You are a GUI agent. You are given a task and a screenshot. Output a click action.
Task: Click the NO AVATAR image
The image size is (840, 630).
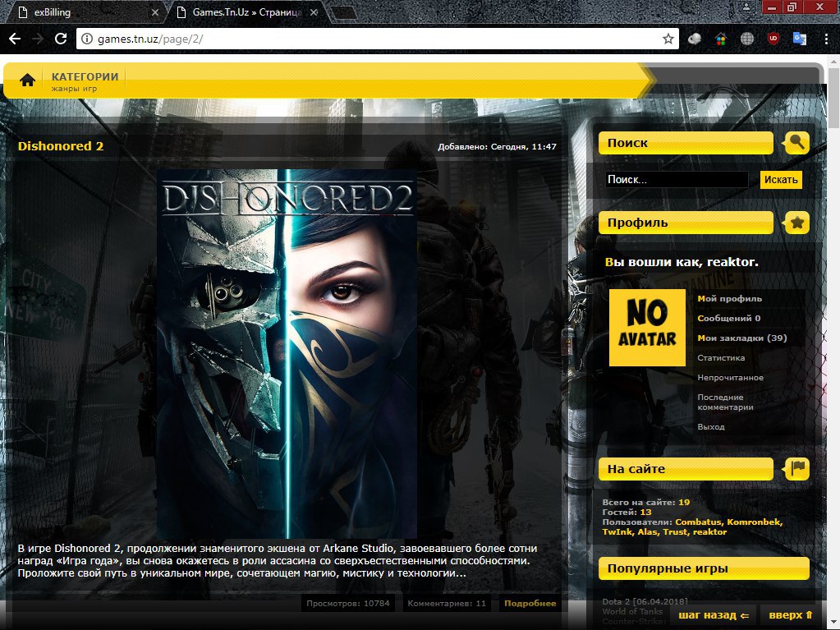tap(647, 328)
